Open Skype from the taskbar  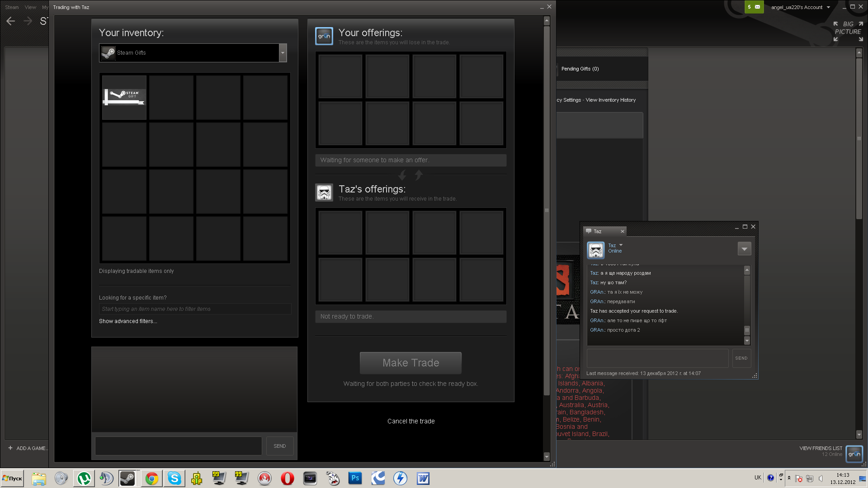174,478
